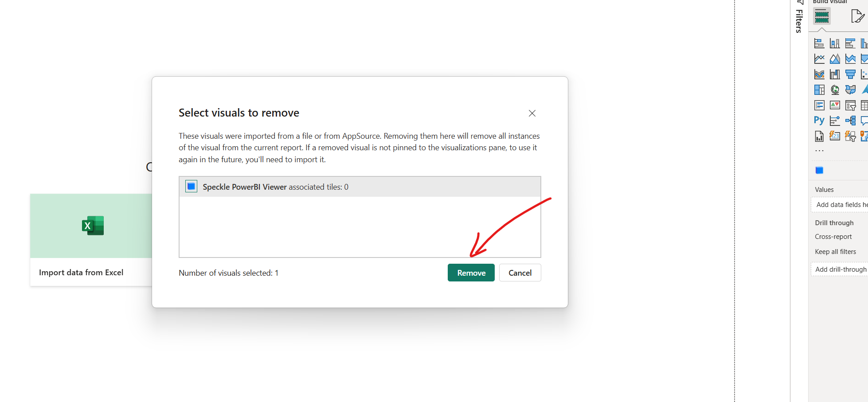Click the Cross-report label
Image resolution: width=868 pixels, height=402 pixels.
833,237
